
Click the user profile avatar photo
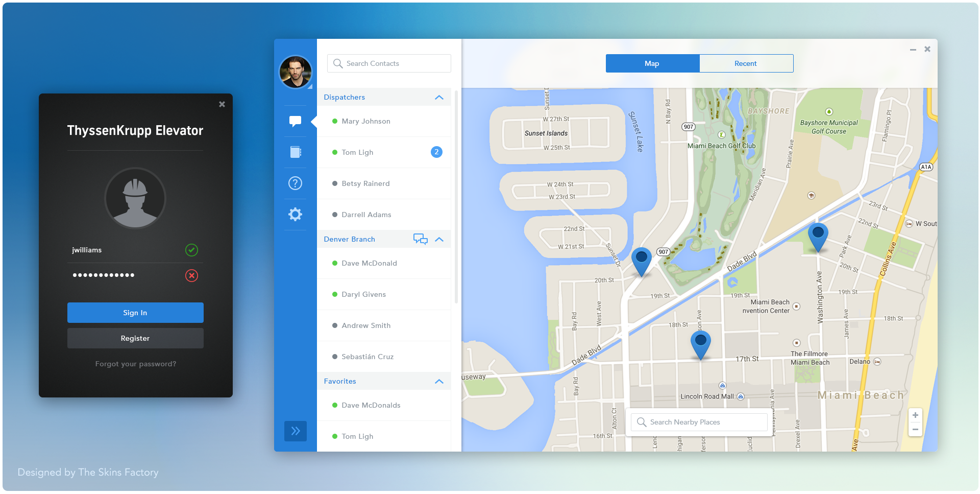click(295, 72)
